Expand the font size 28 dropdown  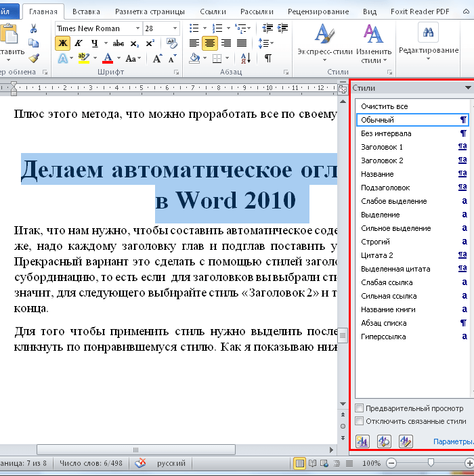click(175, 28)
